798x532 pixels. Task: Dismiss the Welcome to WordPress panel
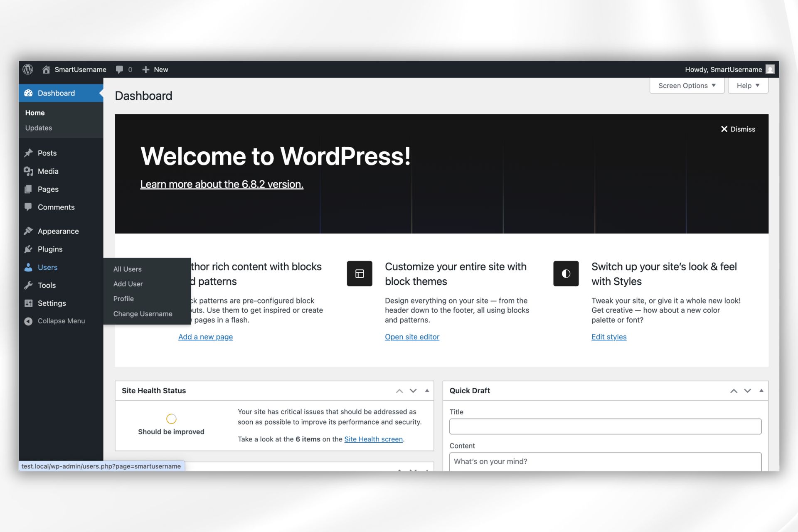pyautogui.click(x=738, y=129)
